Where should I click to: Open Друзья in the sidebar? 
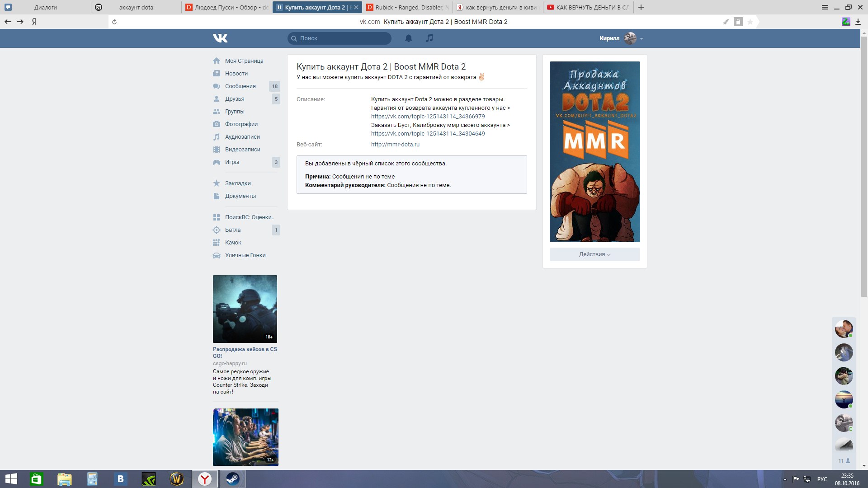click(x=235, y=99)
